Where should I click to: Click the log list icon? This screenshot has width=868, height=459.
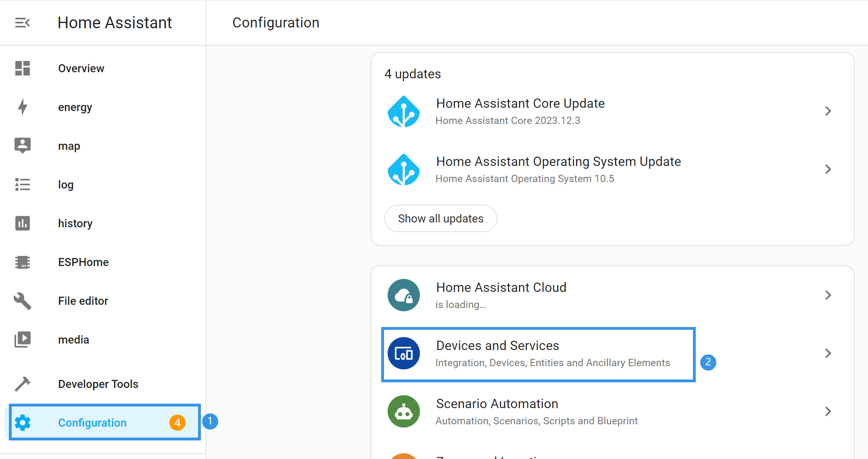point(23,184)
